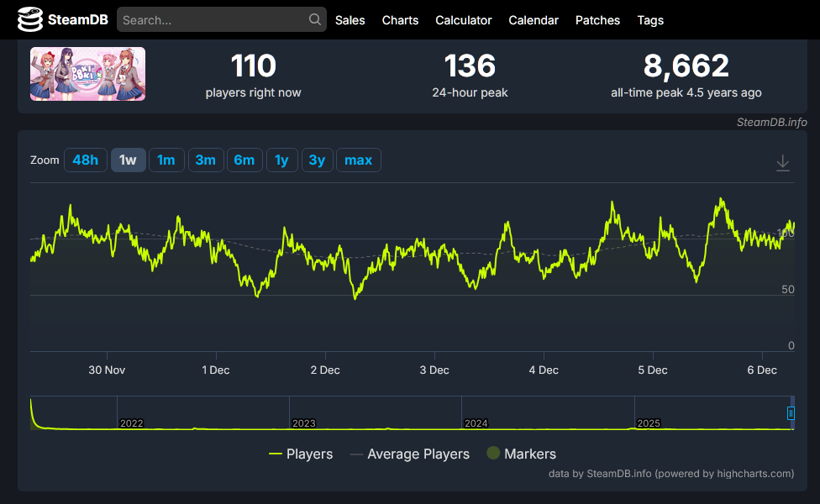
Task: Open the Tags page
Action: coord(650,20)
